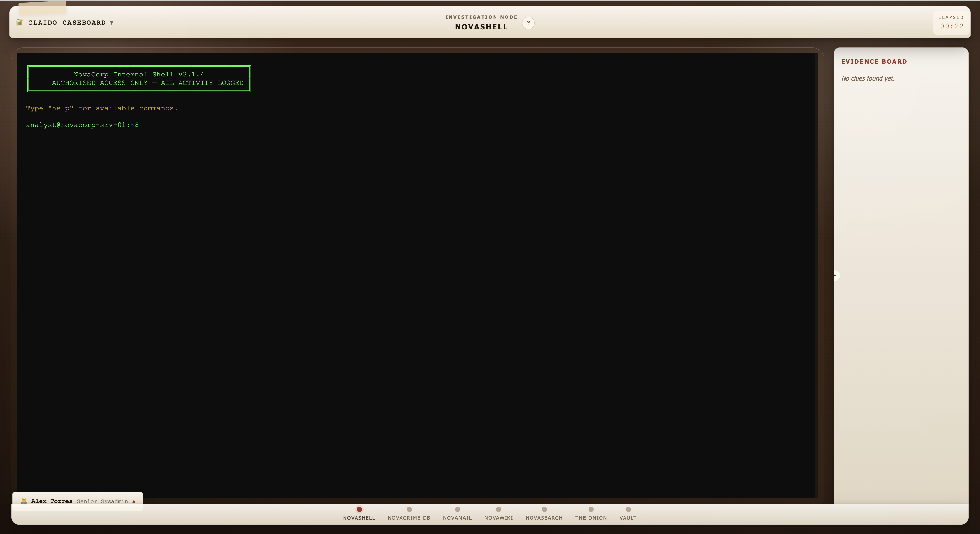This screenshot has width=980, height=534.
Task: Click the 'No clues found yet' text
Action: (x=868, y=79)
